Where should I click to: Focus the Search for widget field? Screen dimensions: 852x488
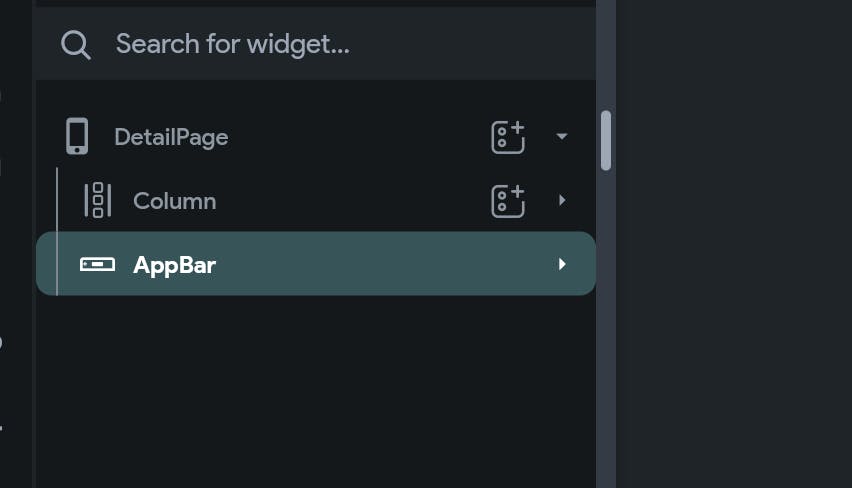click(x=300, y=44)
